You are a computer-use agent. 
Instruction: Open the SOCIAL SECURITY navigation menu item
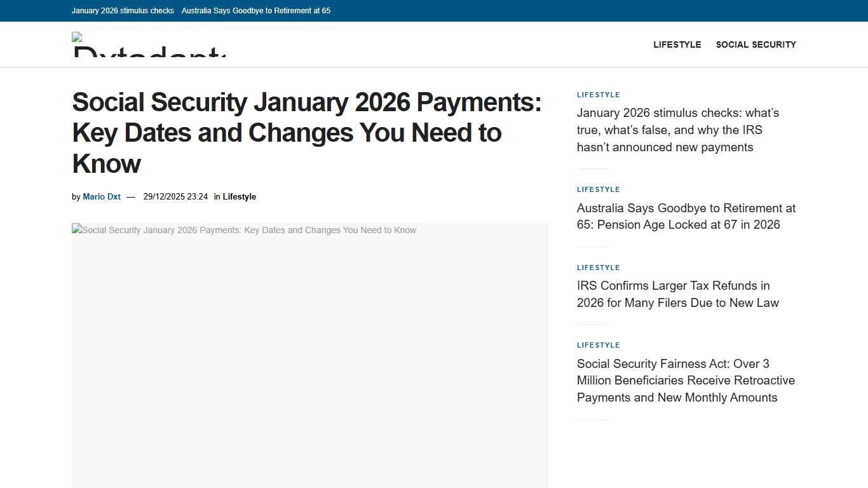coord(756,44)
